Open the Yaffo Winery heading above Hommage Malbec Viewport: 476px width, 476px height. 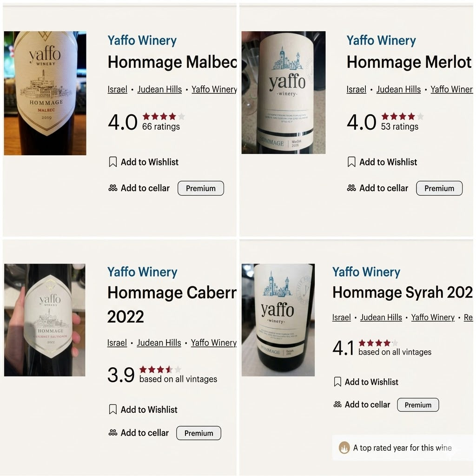[x=142, y=40]
